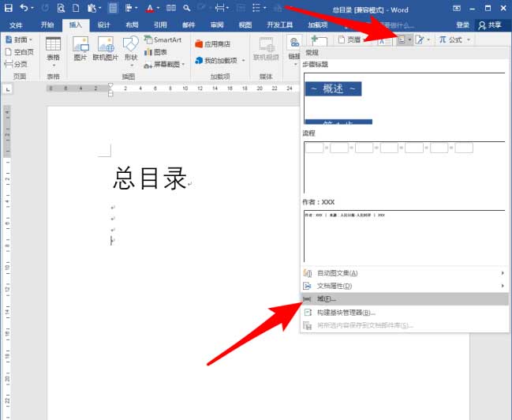
Task: Insert a 分页 (Page Break)
Action: pos(16,64)
